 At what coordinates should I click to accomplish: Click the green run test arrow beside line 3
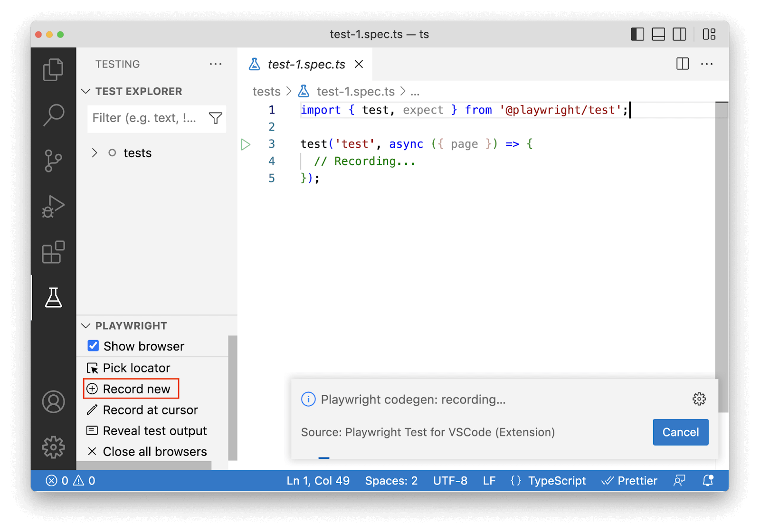[x=246, y=144]
